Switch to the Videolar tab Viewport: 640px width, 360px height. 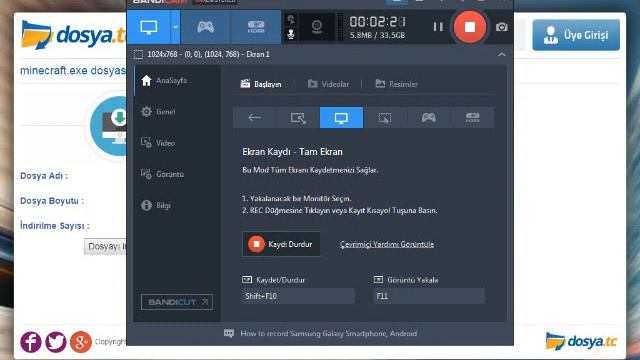click(x=329, y=84)
